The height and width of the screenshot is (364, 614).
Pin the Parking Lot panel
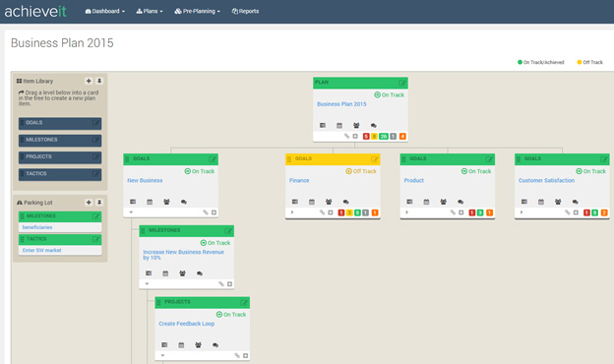pyautogui.click(x=99, y=203)
